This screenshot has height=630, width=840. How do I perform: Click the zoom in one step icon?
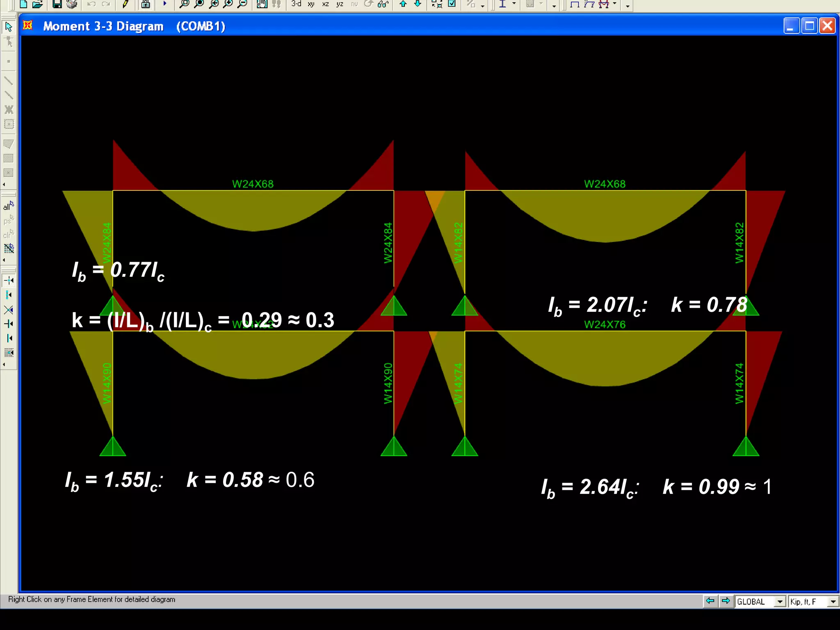tap(228, 4)
